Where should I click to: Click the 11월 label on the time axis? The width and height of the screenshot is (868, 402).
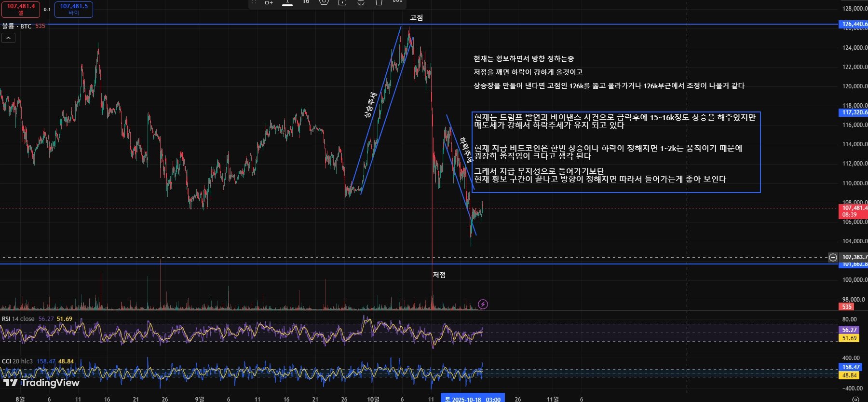[553, 399]
